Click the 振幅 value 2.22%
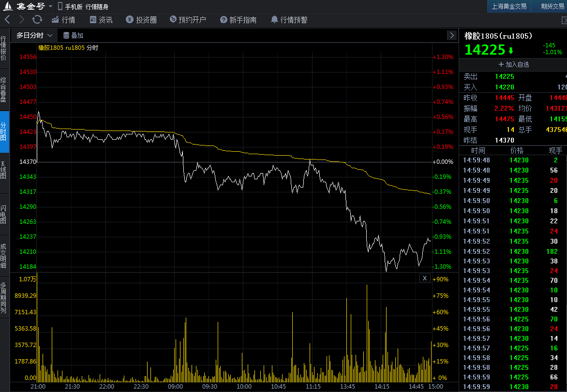The height and width of the screenshot is (392, 567). [x=504, y=108]
